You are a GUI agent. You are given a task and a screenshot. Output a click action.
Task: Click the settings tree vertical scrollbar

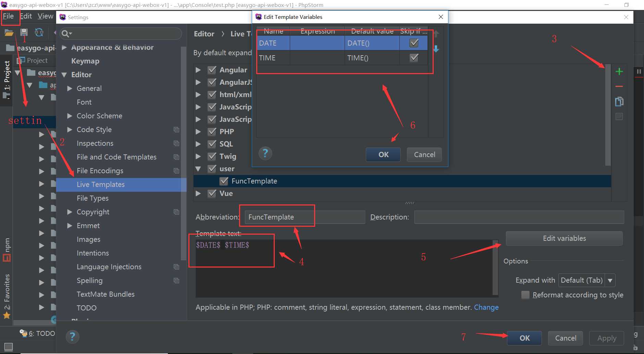click(x=183, y=154)
